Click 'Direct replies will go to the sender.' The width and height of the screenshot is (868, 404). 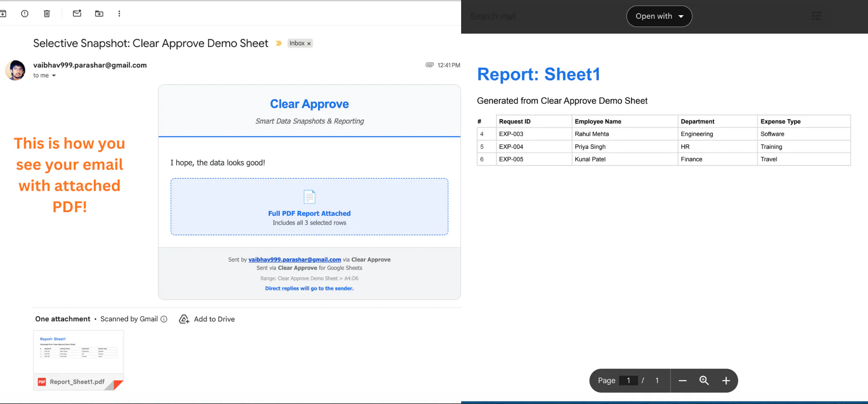point(309,288)
